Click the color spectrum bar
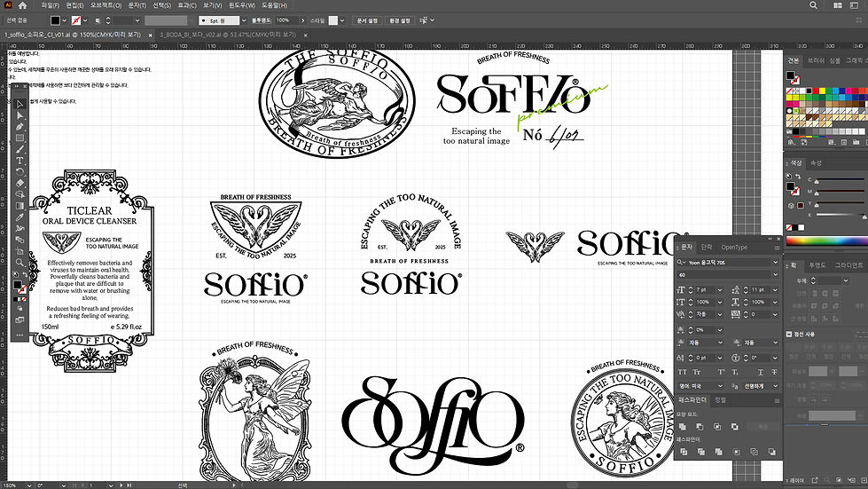 click(x=826, y=241)
